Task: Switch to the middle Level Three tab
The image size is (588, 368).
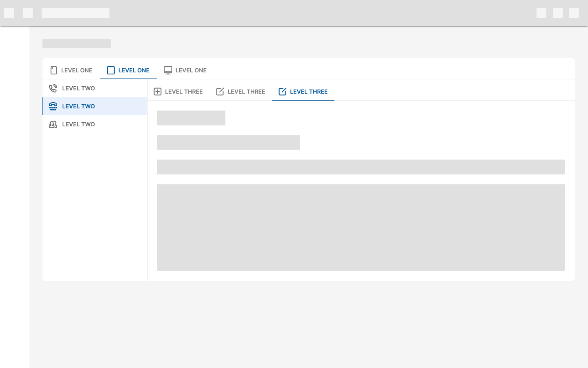Action: tap(241, 91)
